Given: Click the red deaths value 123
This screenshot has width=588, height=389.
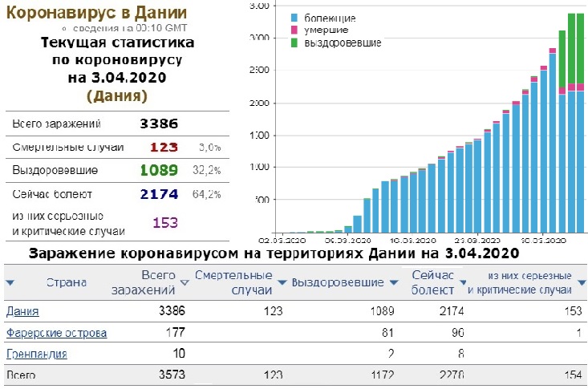Looking at the screenshot, I should pos(163,148).
